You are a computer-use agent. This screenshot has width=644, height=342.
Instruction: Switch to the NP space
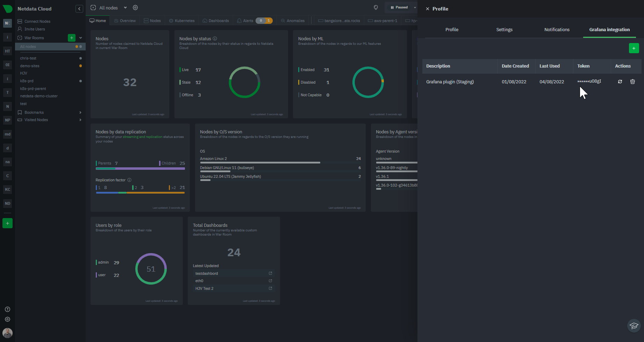[7, 120]
